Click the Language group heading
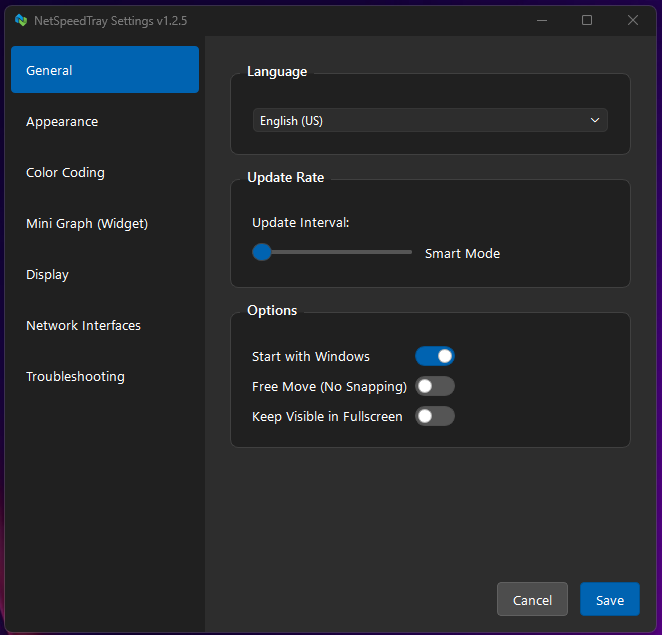Image resolution: width=662 pixels, height=635 pixels. click(x=277, y=72)
